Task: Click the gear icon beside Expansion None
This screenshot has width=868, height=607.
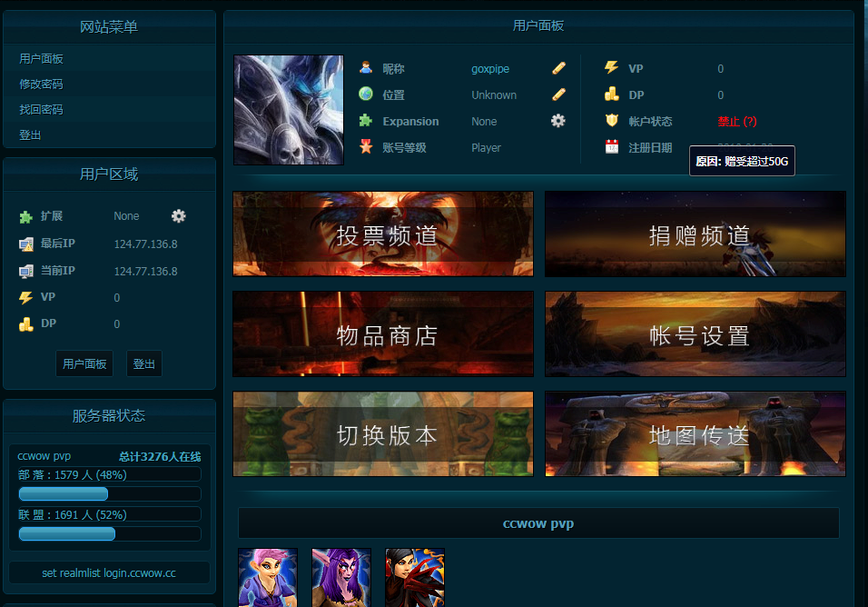Action: 557,121
